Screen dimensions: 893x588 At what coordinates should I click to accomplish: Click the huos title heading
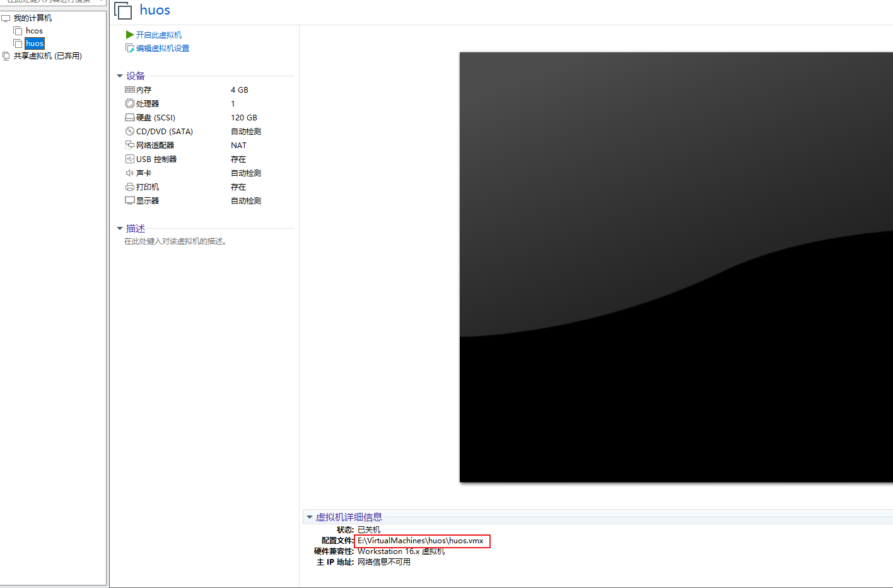pos(155,10)
